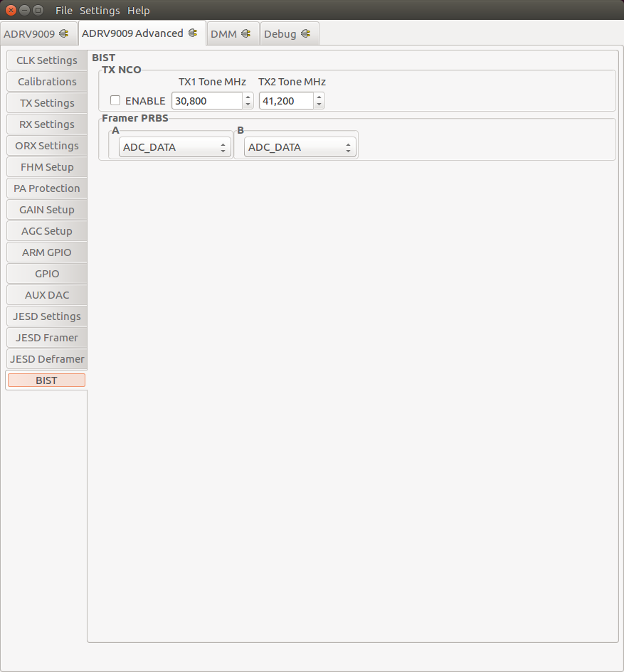Enable the TX NCO ENABLE checkbox

[x=115, y=100]
